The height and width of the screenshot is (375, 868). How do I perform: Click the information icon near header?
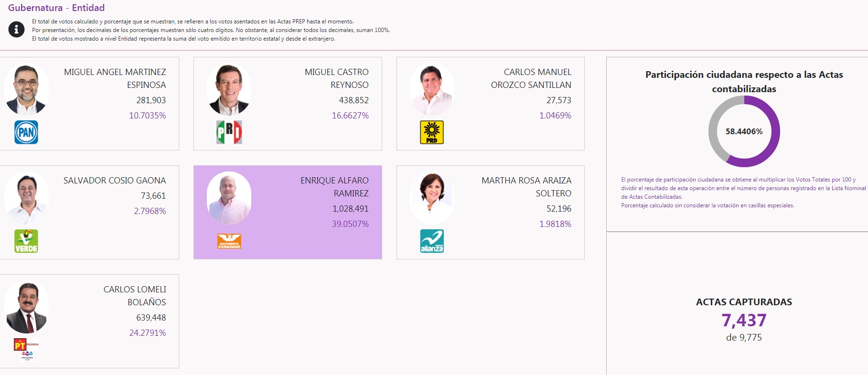coord(16,30)
